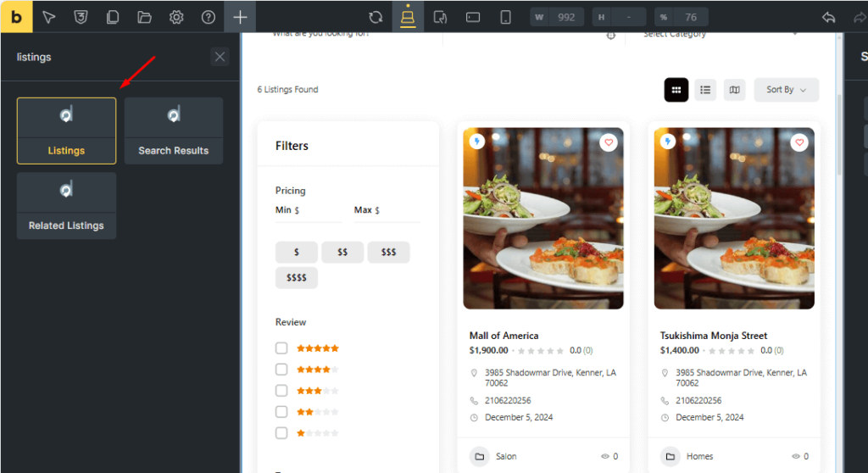Click the reload canvas icon
This screenshot has width=868, height=473.
[376, 17]
